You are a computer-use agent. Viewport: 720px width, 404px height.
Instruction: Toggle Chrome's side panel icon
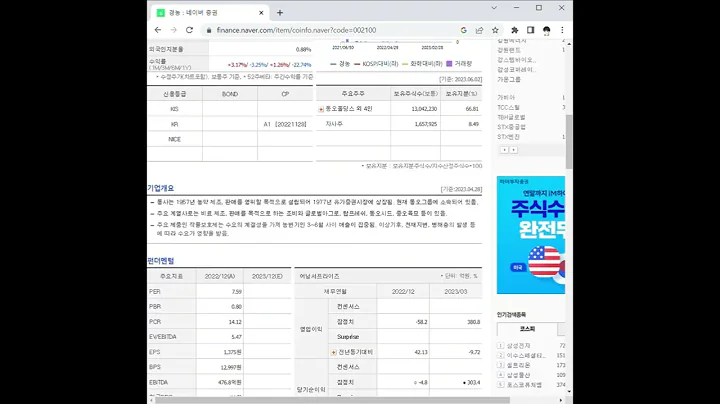(530, 30)
